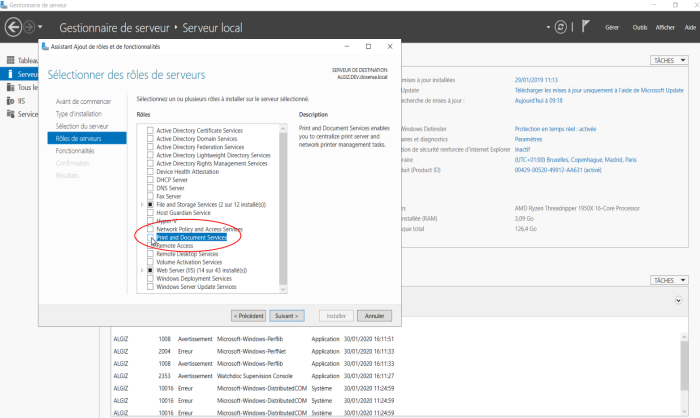Enable the DHCP Server role checkbox
The height and width of the screenshot is (418, 700).
click(151, 179)
